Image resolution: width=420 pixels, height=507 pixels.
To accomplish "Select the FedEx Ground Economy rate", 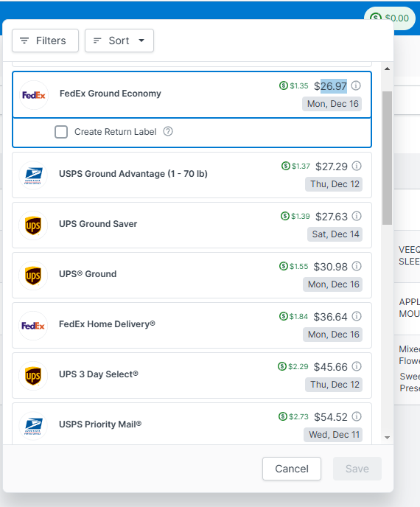I will point(192,95).
